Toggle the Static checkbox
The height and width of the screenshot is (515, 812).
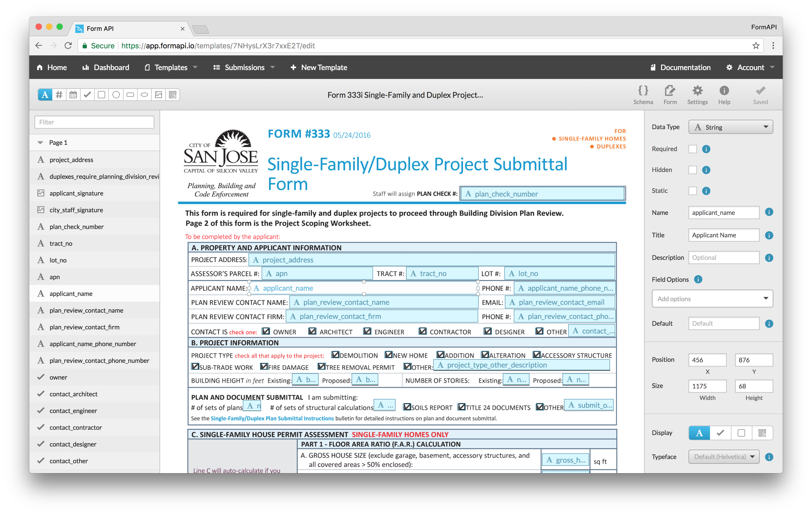(x=693, y=191)
